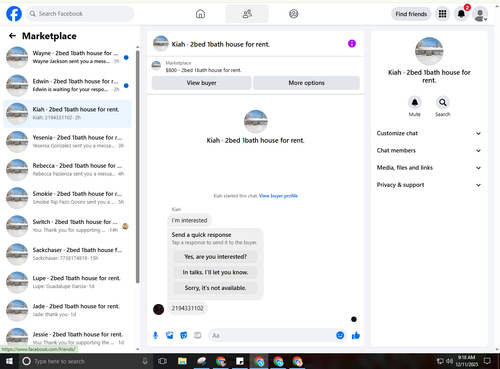Click the View buyer button

201,83
